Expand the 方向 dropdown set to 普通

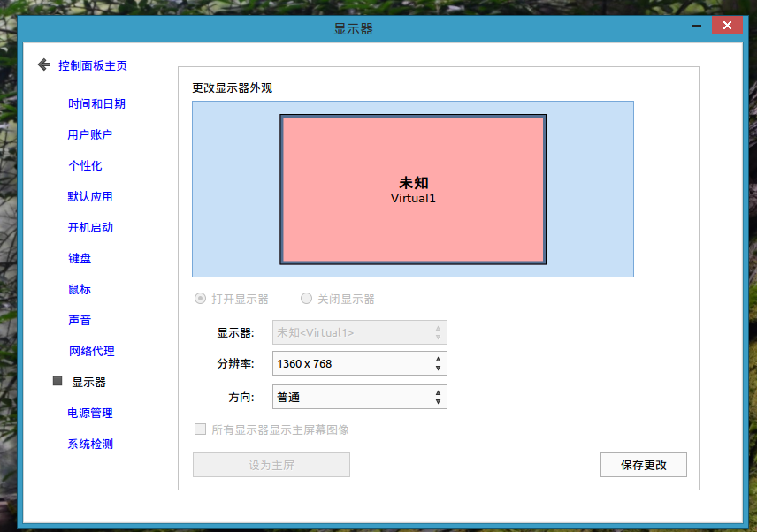pyautogui.click(x=360, y=397)
